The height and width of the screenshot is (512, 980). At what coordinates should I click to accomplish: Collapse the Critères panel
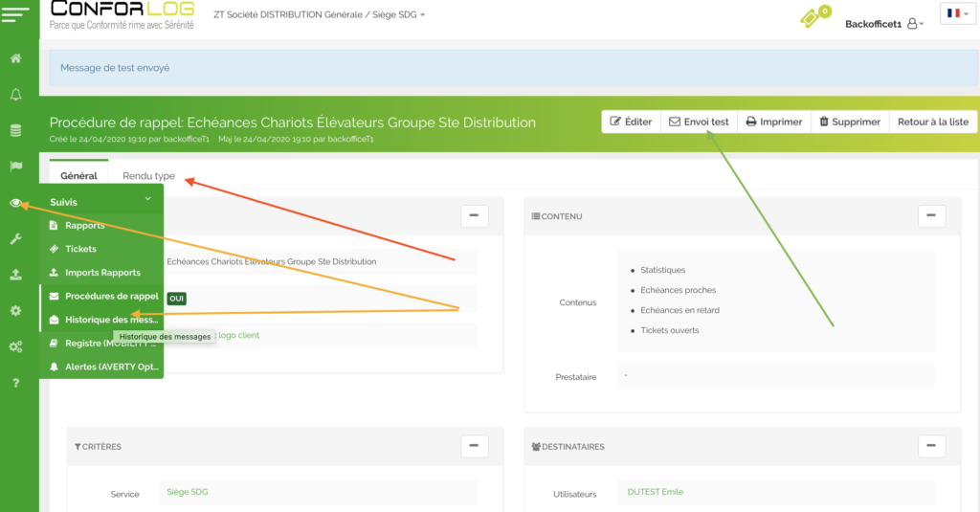(x=475, y=446)
